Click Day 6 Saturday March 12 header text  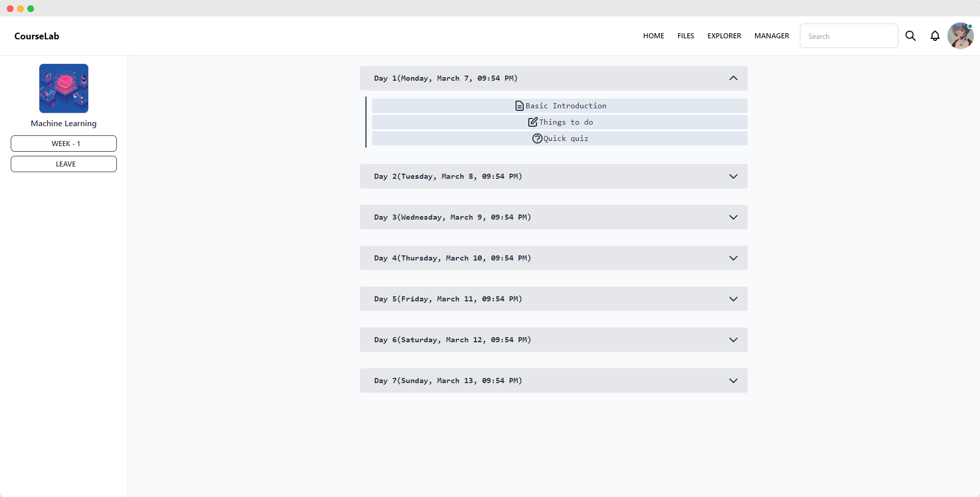(x=452, y=340)
